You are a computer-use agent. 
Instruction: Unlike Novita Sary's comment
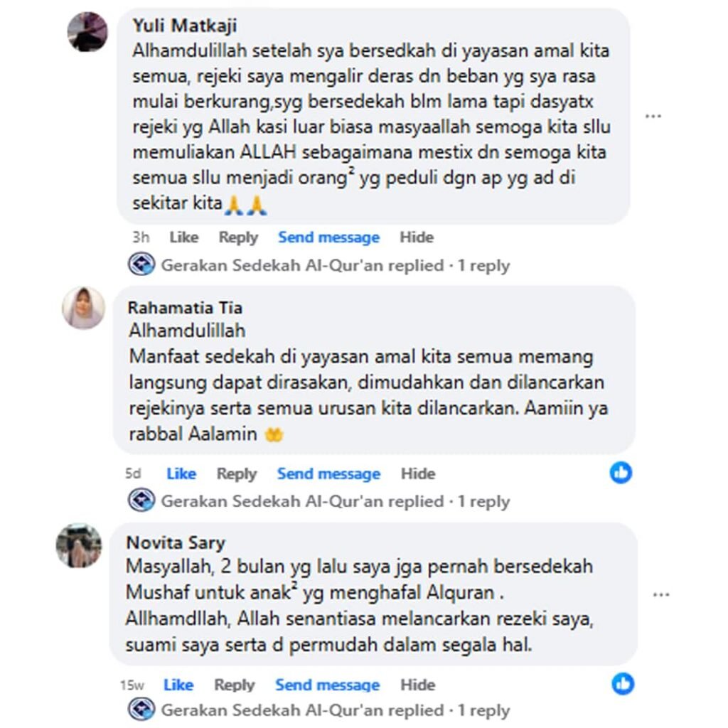coord(178,685)
